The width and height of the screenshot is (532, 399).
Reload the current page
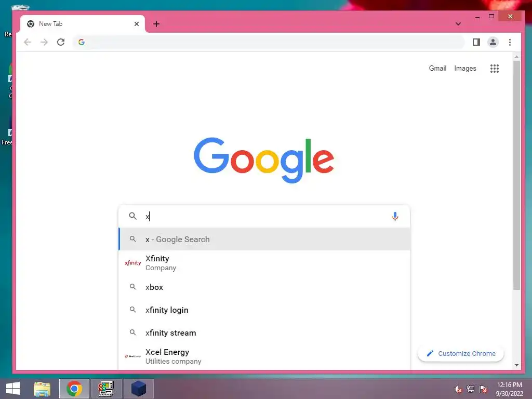click(x=61, y=42)
